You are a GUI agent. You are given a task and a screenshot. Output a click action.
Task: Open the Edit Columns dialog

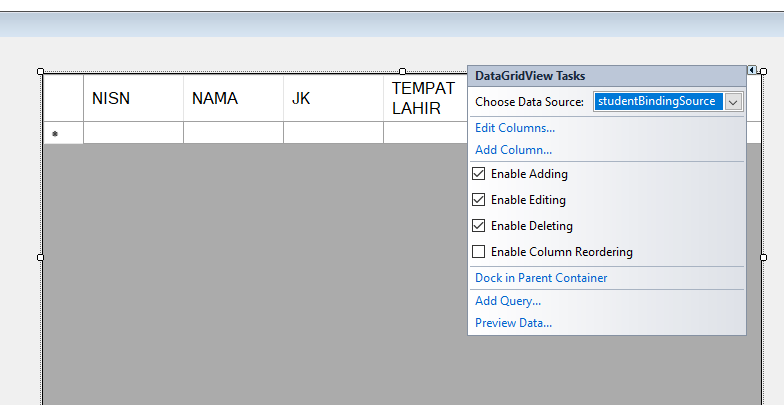(515, 128)
